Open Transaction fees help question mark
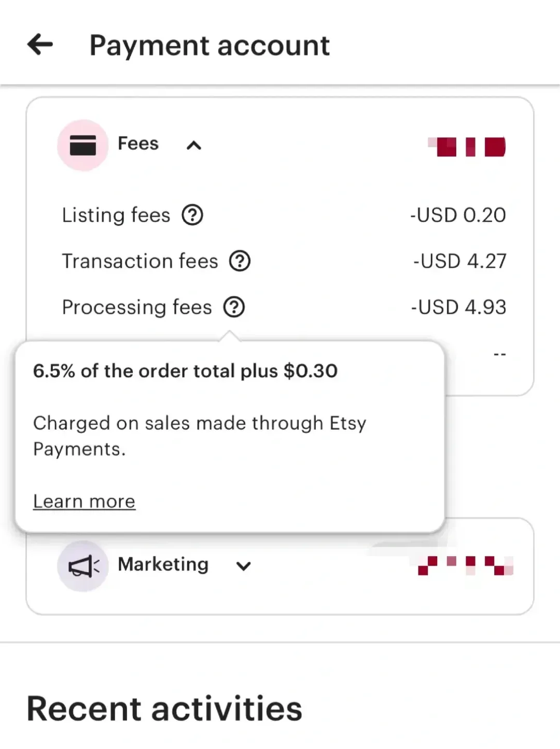The height and width of the screenshot is (749, 560). pyautogui.click(x=240, y=261)
